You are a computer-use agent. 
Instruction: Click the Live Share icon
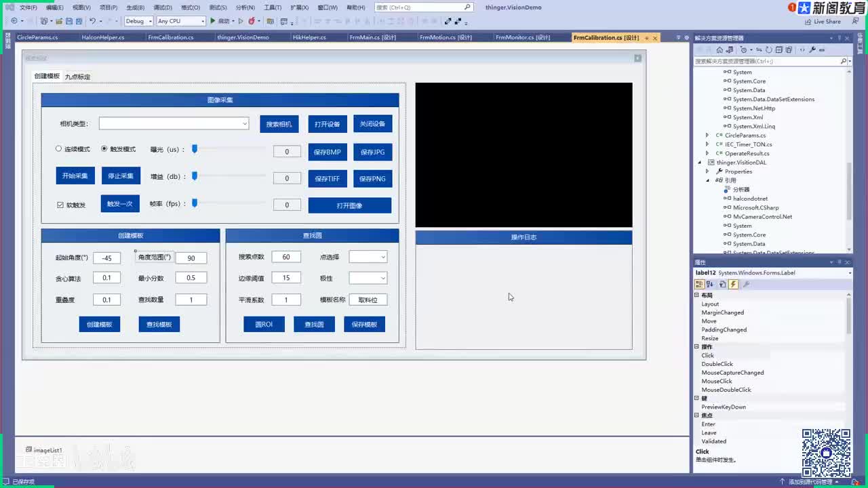pos(807,21)
